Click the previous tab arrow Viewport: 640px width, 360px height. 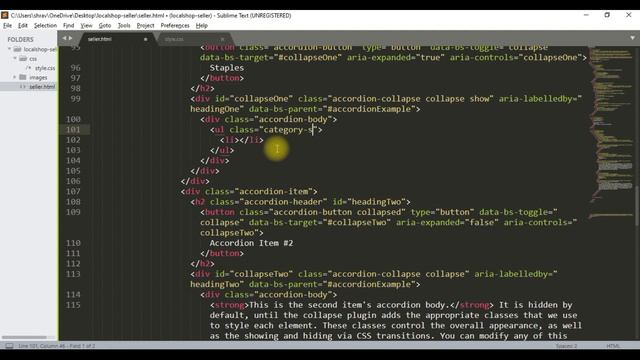(64, 38)
